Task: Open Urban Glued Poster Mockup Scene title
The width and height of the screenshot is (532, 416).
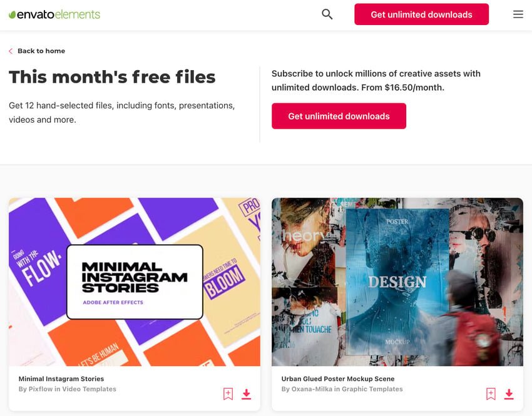Action: click(x=337, y=378)
